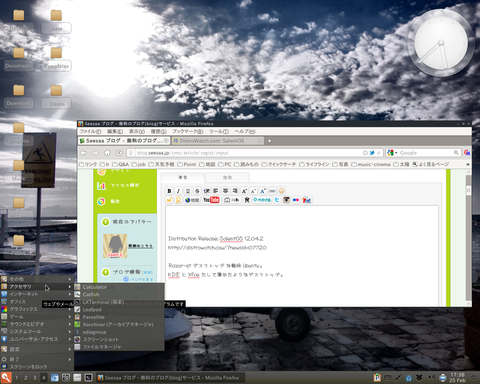Click the network tray icon beside the clock

tap(443, 378)
